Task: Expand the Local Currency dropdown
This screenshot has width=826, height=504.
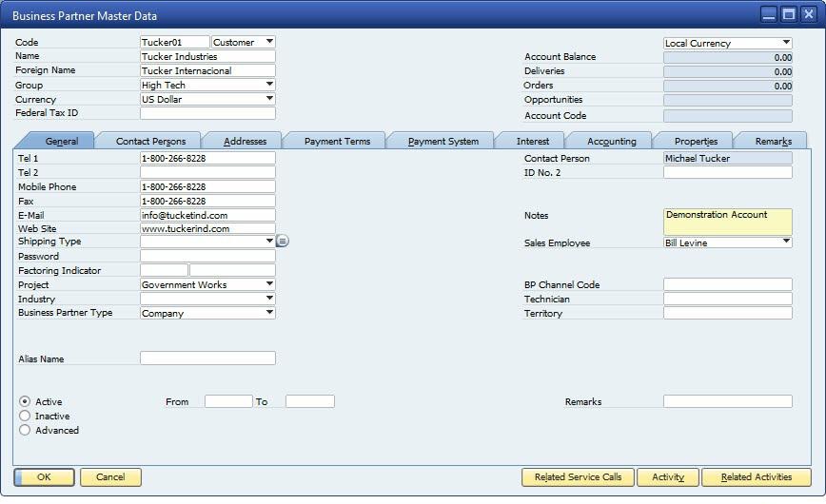Action: click(x=727, y=43)
